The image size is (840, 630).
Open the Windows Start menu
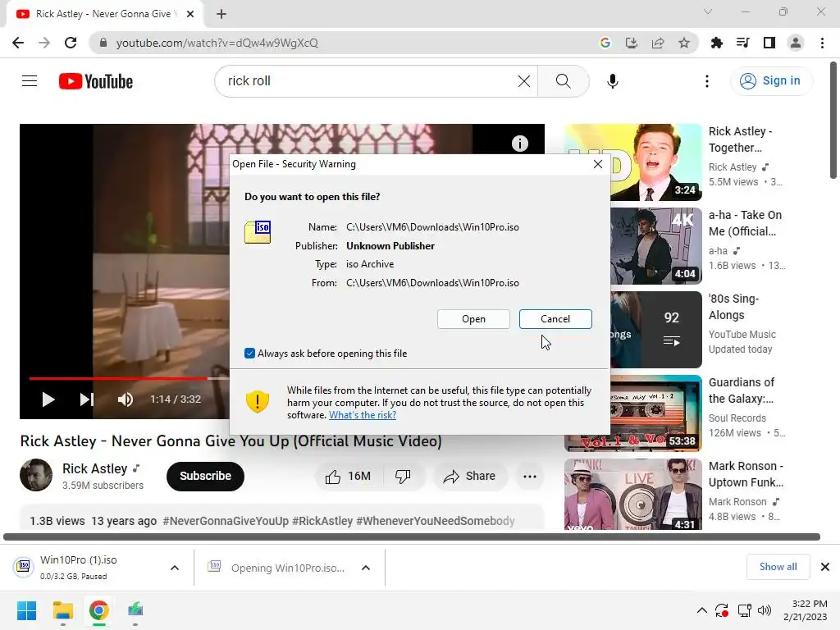[x=26, y=610]
